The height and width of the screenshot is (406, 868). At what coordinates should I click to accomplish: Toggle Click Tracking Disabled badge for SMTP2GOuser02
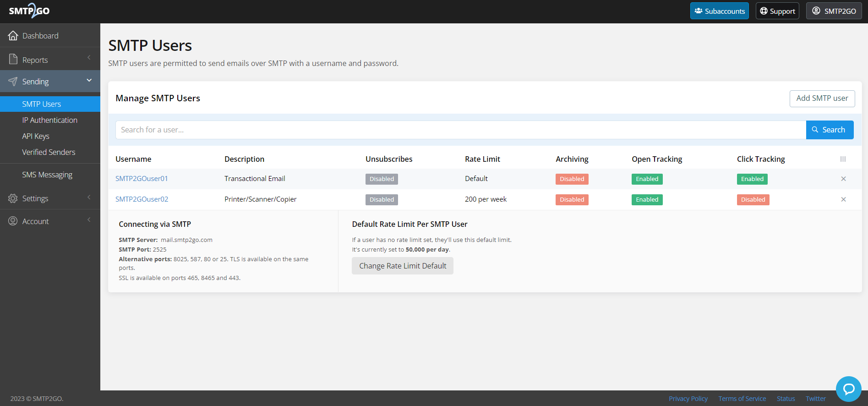point(753,200)
